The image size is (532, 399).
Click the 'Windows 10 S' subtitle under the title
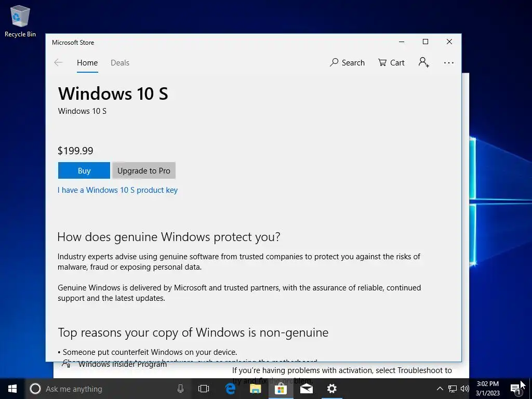pos(82,111)
